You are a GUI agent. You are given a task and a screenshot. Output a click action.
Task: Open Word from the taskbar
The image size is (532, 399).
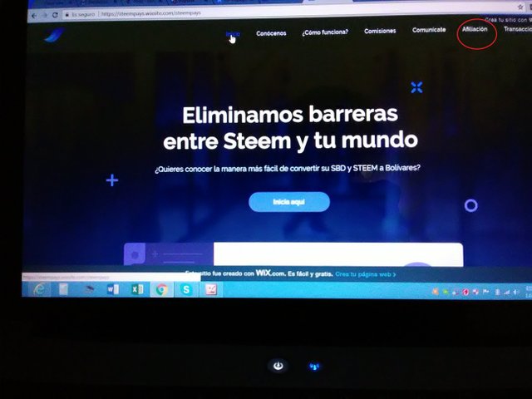(113, 289)
